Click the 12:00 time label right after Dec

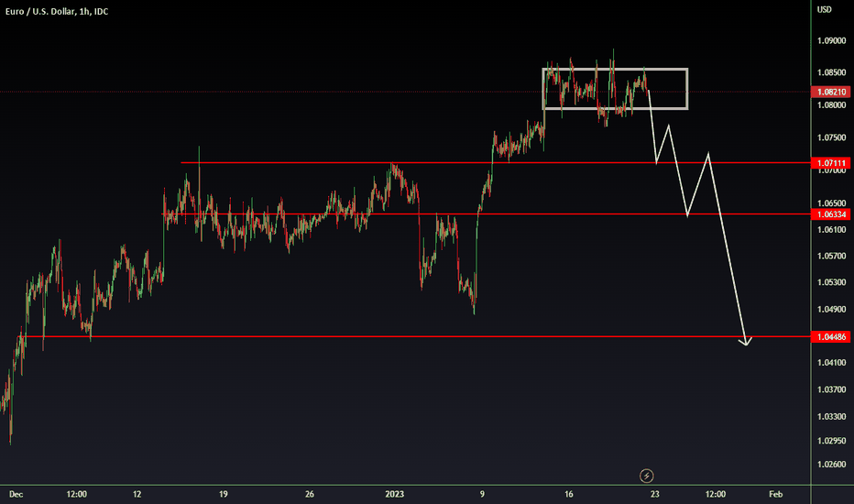[76, 494]
